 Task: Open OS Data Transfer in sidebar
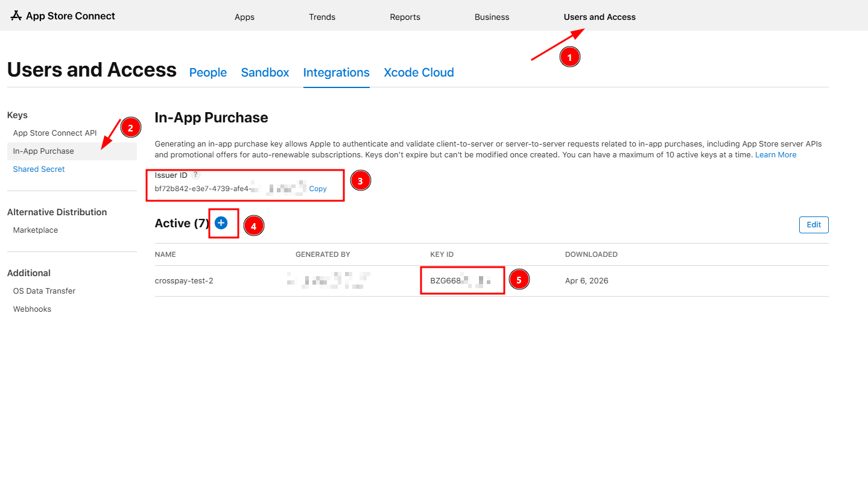[x=44, y=291]
